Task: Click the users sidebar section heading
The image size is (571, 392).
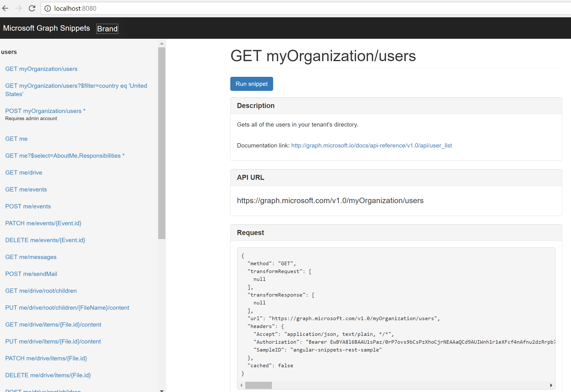Action: click(x=9, y=52)
